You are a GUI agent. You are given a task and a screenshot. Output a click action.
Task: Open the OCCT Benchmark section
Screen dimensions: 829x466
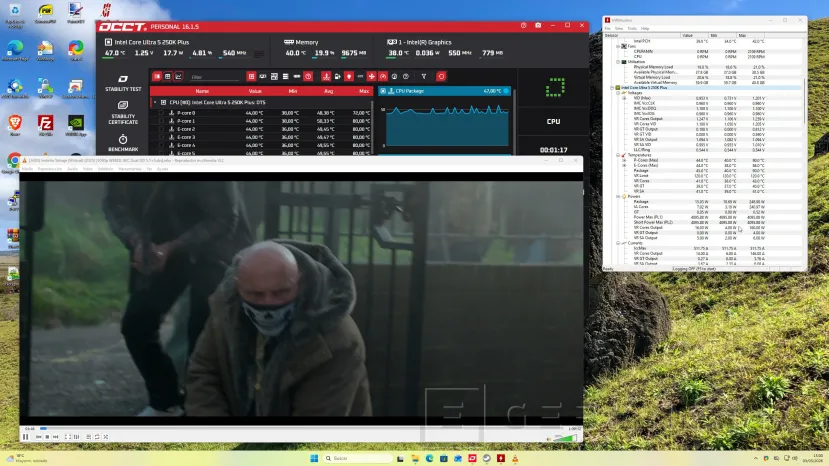(x=123, y=143)
